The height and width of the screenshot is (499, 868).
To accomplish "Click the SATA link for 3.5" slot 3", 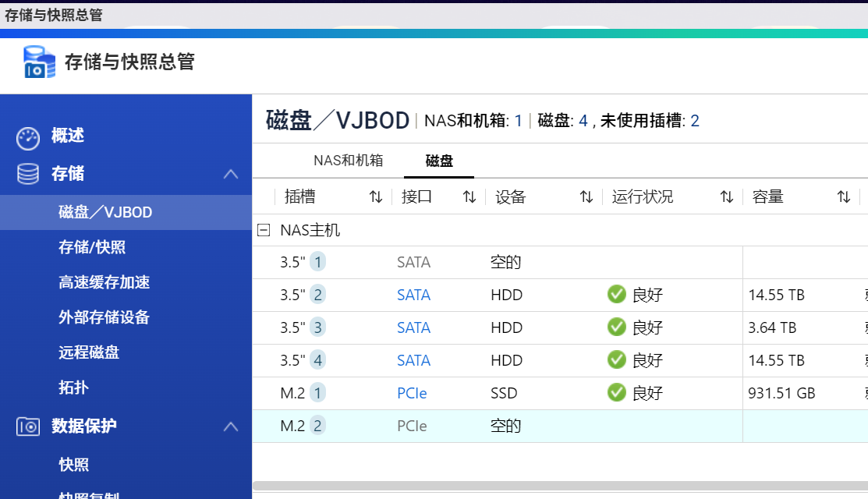I will tap(413, 327).
